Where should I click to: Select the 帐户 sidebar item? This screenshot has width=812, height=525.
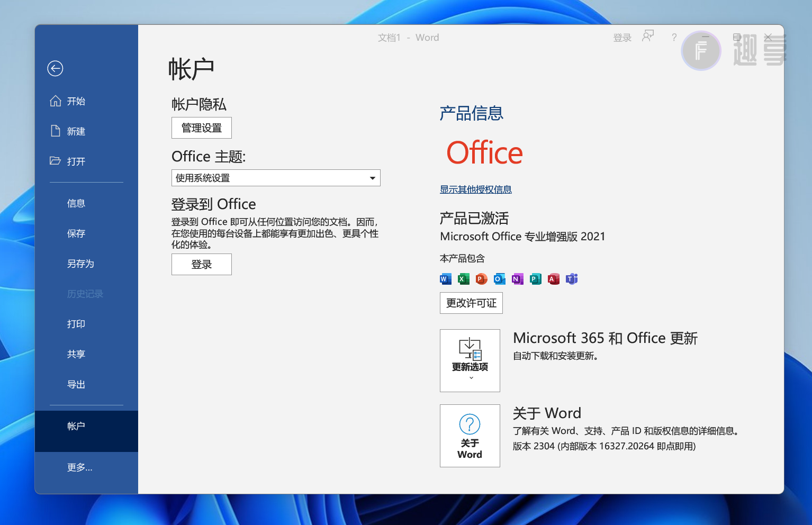(87, 431)
